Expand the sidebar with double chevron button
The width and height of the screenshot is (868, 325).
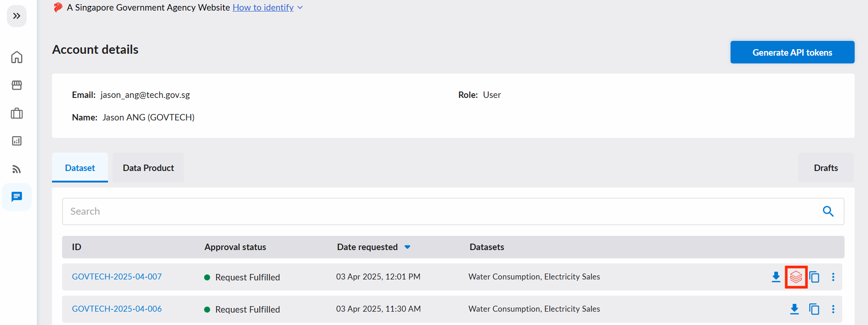(17, 16)
